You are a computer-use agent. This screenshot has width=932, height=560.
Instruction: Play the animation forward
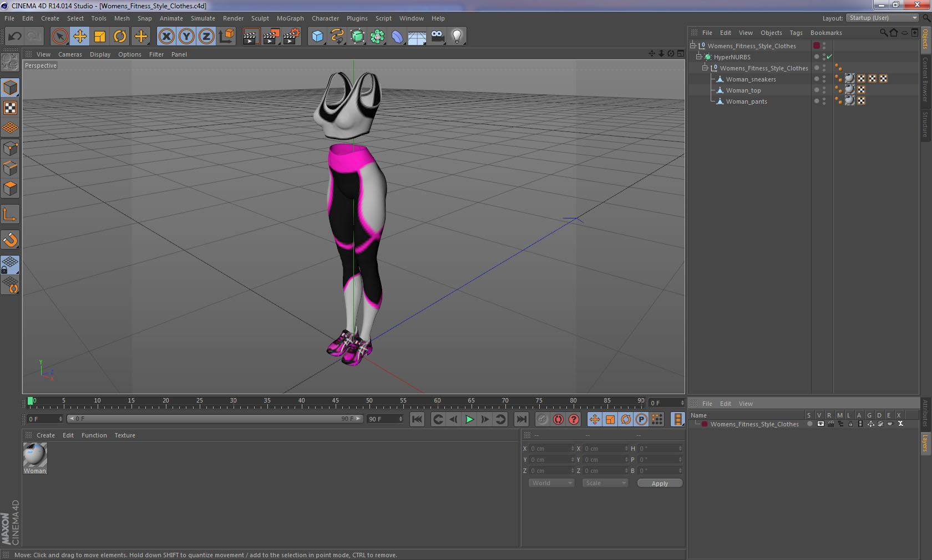[469, 419]
